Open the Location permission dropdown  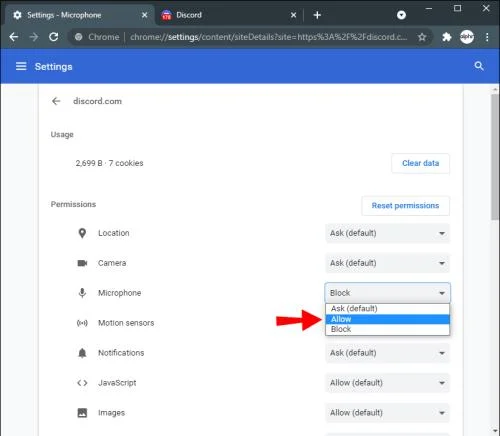(x=387, y=233)
